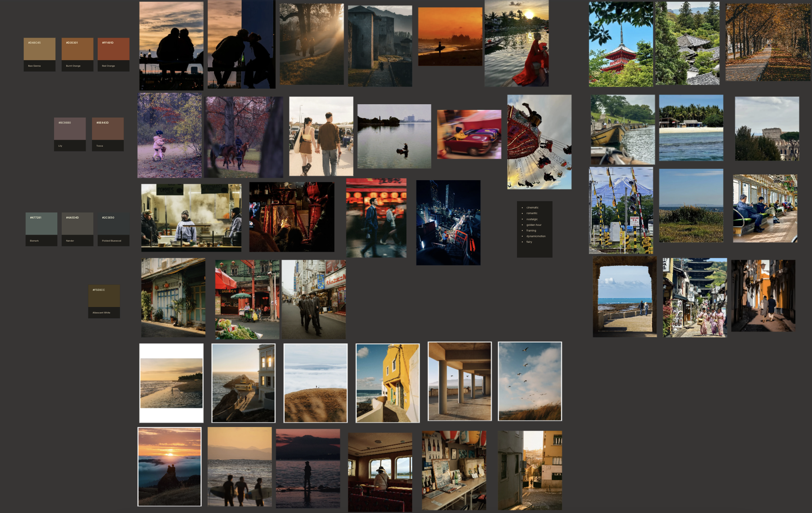Screen dimensions: 812x513
Task: Open the stone archway framing the sea photo
Action: (625, 297)
